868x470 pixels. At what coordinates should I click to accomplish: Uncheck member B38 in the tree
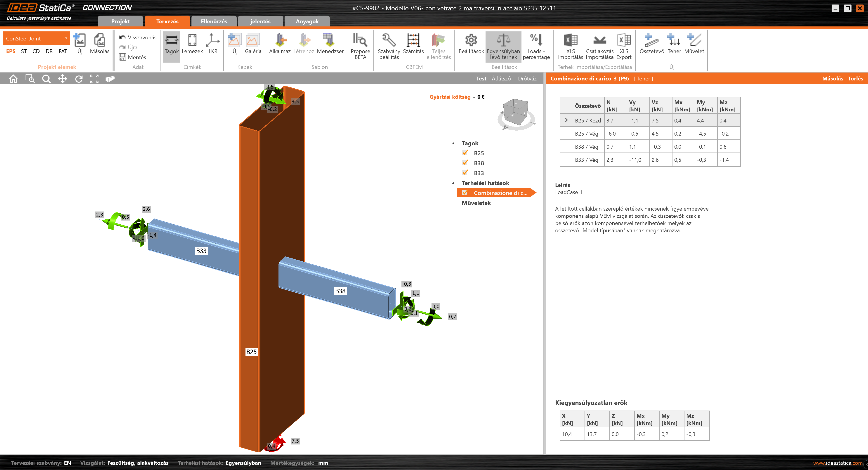465,162
